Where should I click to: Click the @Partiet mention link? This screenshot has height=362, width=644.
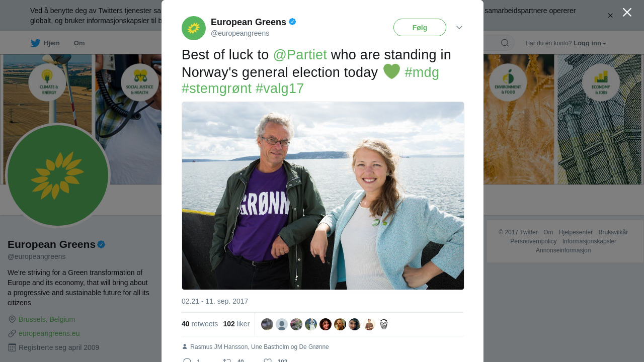[300, 55]
